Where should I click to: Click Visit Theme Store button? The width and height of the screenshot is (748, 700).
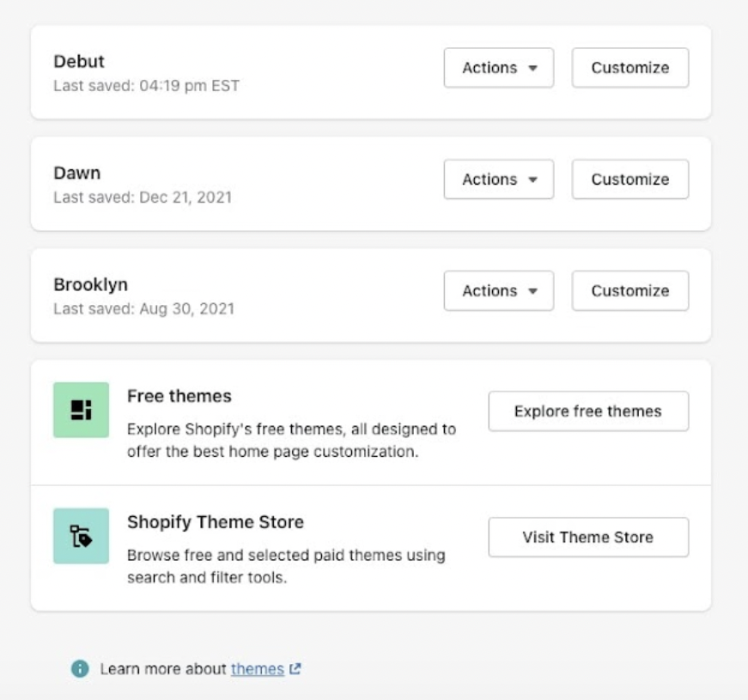coord(588,538)
